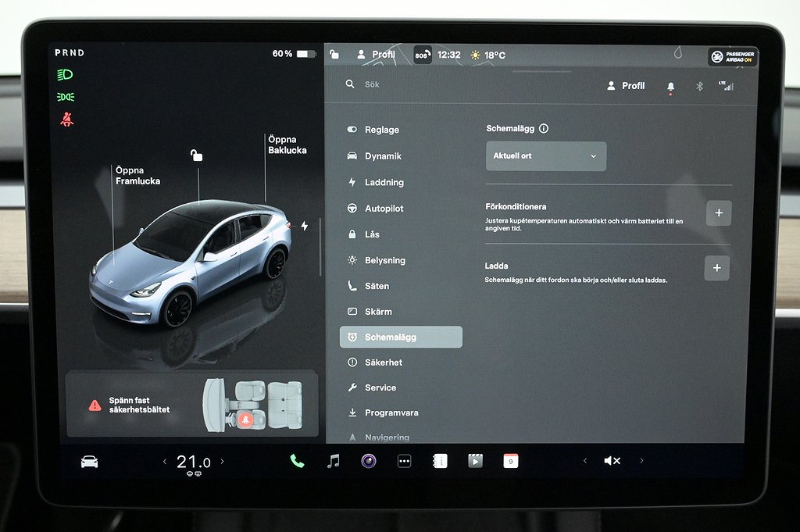Tap the Lås padlock sidebar icon
The height and width of the screenshot is (532, 800).
click(x=352, y=234)
